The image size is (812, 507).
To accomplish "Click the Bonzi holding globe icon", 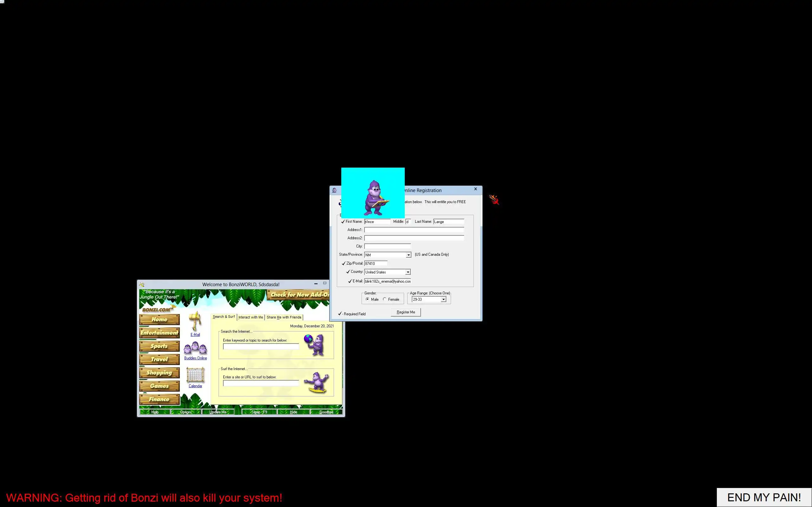I will (x=314, y=344).
